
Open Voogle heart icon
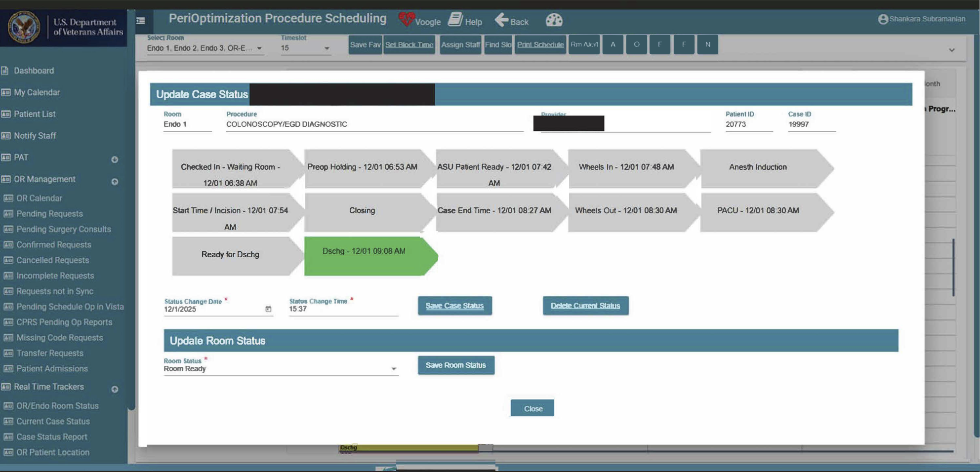coord(407,19)
